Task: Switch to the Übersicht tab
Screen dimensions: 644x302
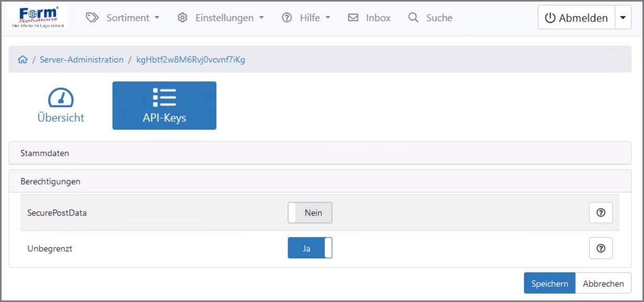Action: click(x=61, y=105)
